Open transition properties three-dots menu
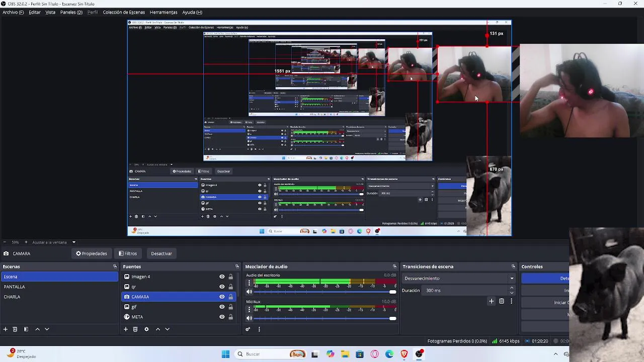 (x=511, y=301)
